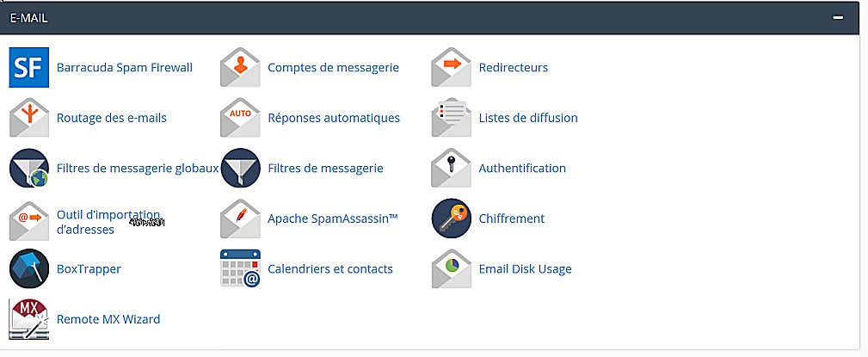This screenshot has height=357, width=868.
Task: Collapse the E-MAIL section with minus button
Action: pyautogui.click(x=838, y=18)
